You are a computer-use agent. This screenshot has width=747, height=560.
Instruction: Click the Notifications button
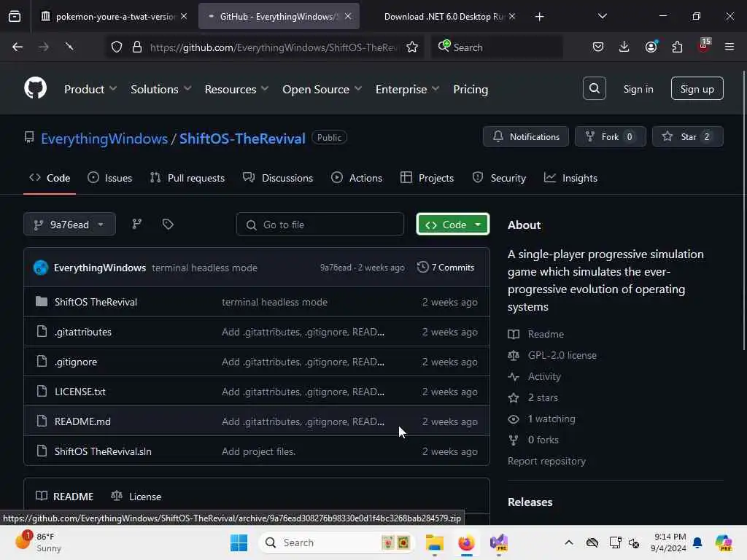pos(526,136)
